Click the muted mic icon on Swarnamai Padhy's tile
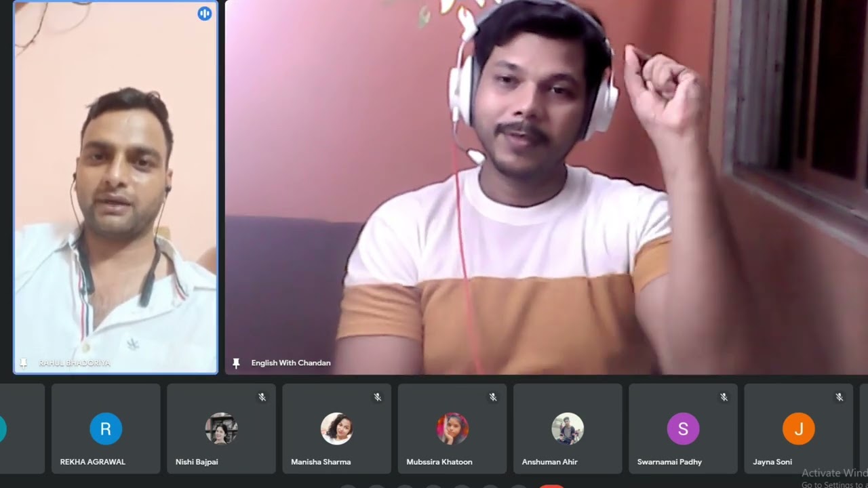 724,397
